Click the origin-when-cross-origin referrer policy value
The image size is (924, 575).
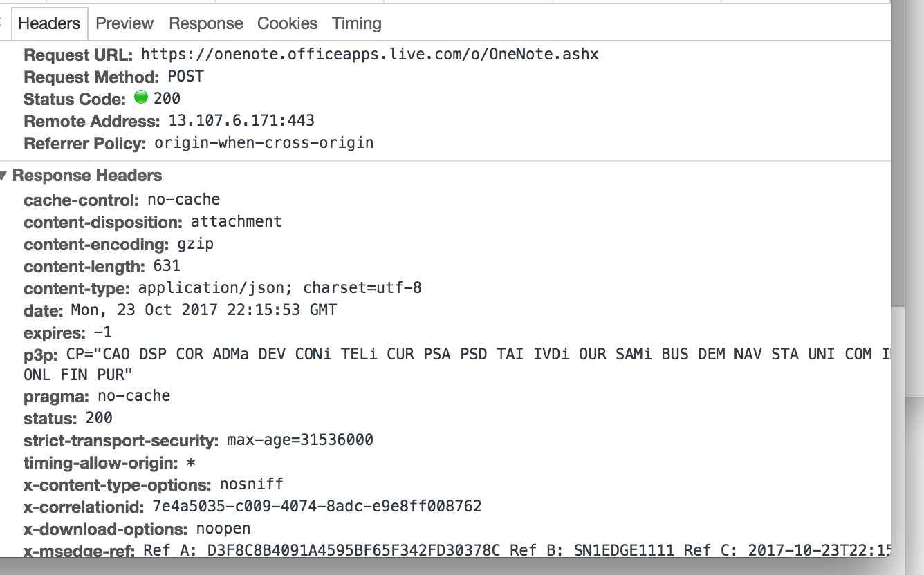pyautogui.click(x=264, y=143)
